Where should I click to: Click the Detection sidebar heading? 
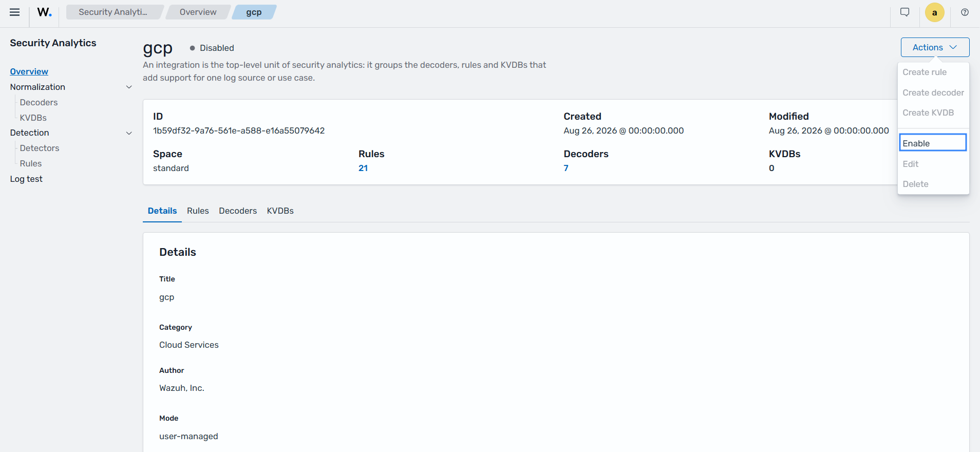click(x=30, y=133)
